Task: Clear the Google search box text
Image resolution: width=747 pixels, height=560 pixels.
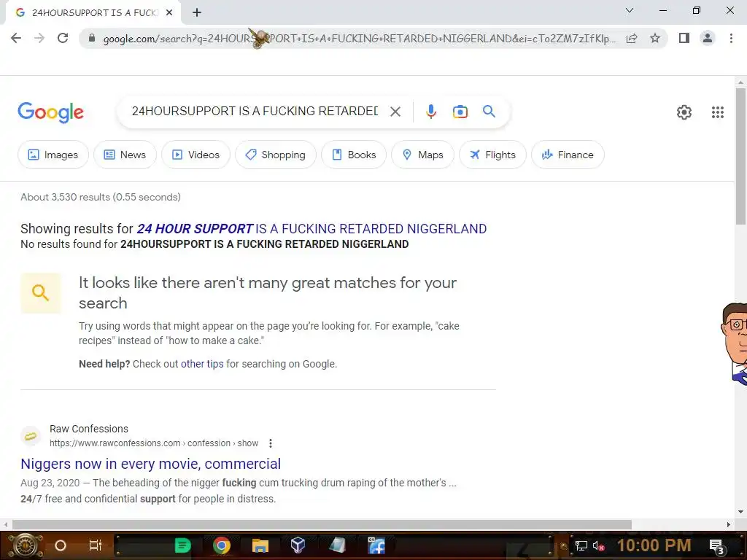Action: [x=395, y=112]
